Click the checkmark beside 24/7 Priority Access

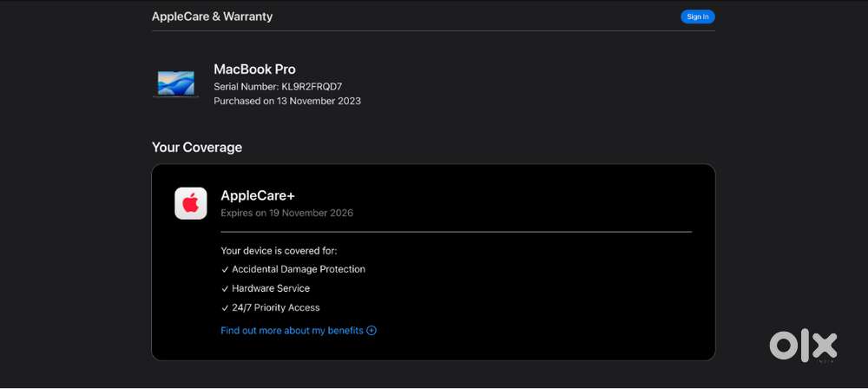tap(225, 307)
